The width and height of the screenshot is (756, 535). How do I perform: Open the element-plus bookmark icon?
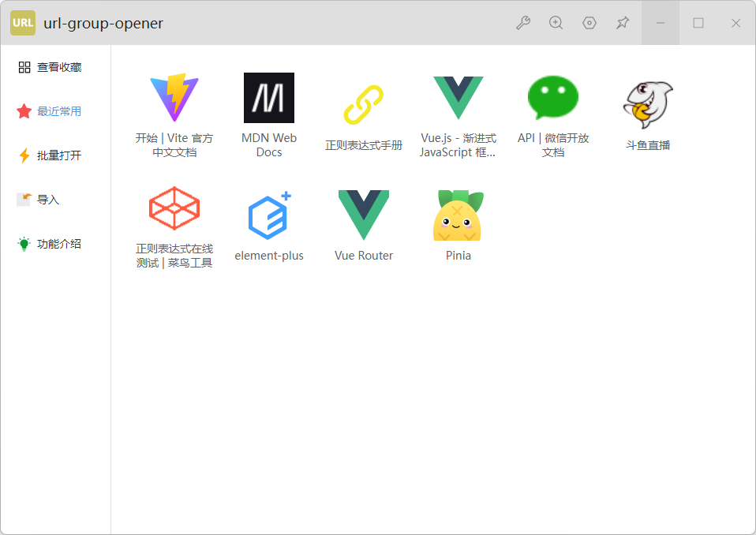[x=269, y=215]
